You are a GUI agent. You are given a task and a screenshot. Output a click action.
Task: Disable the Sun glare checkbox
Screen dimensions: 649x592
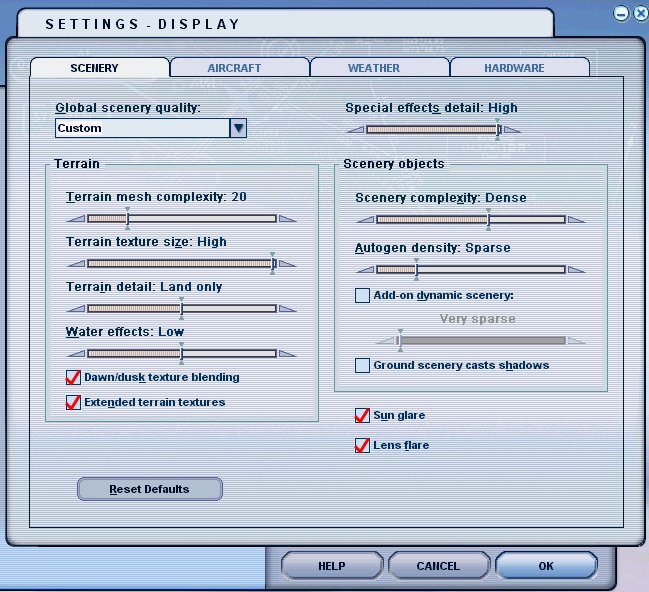click(362, 415)
